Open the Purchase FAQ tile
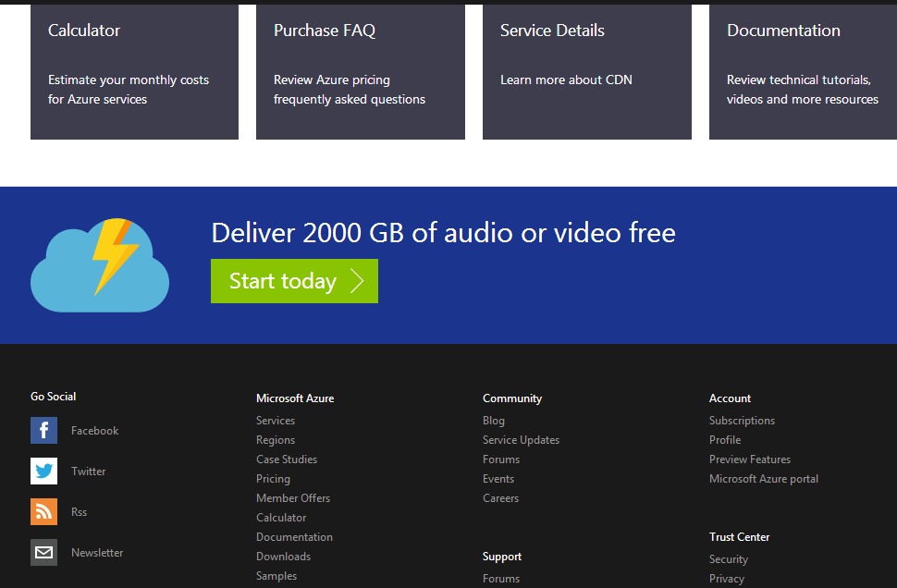 point(360,72)
